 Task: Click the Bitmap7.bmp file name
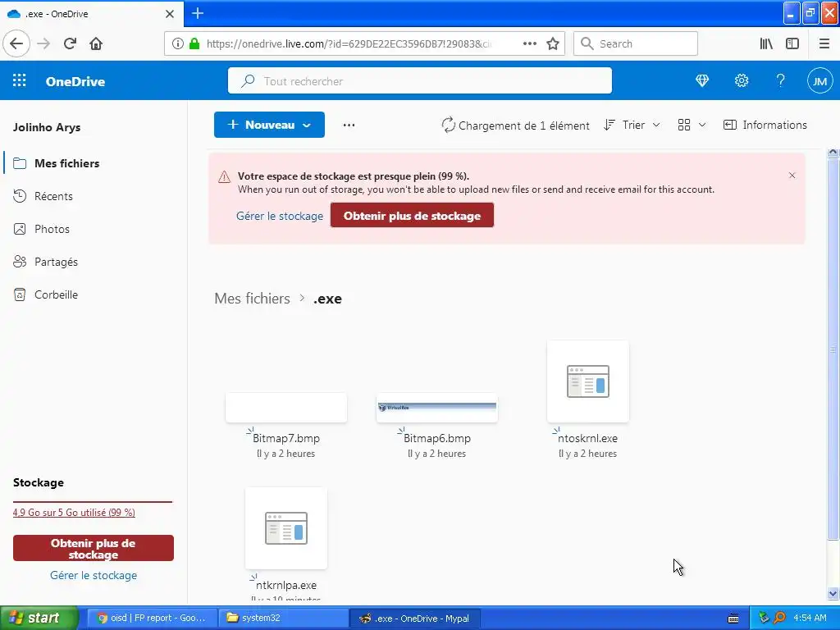pos(286,438)
